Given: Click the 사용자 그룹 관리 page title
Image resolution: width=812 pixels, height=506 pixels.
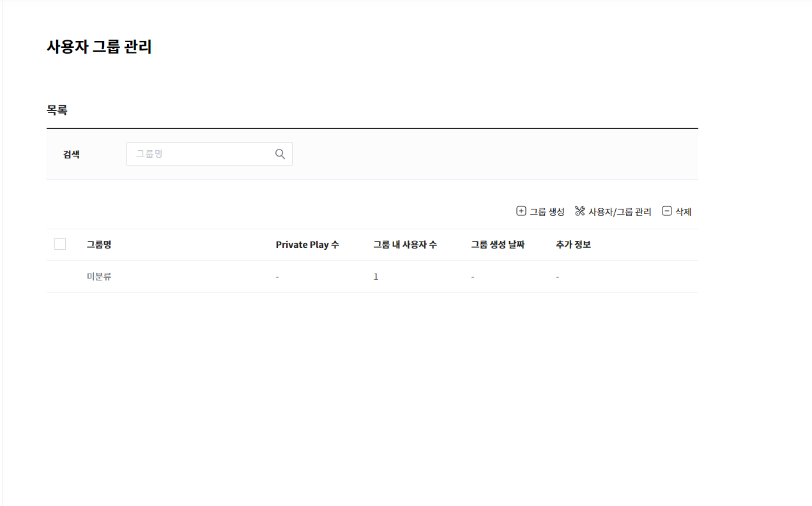Looking at the screenshot, I should click(x=99, y=47).
